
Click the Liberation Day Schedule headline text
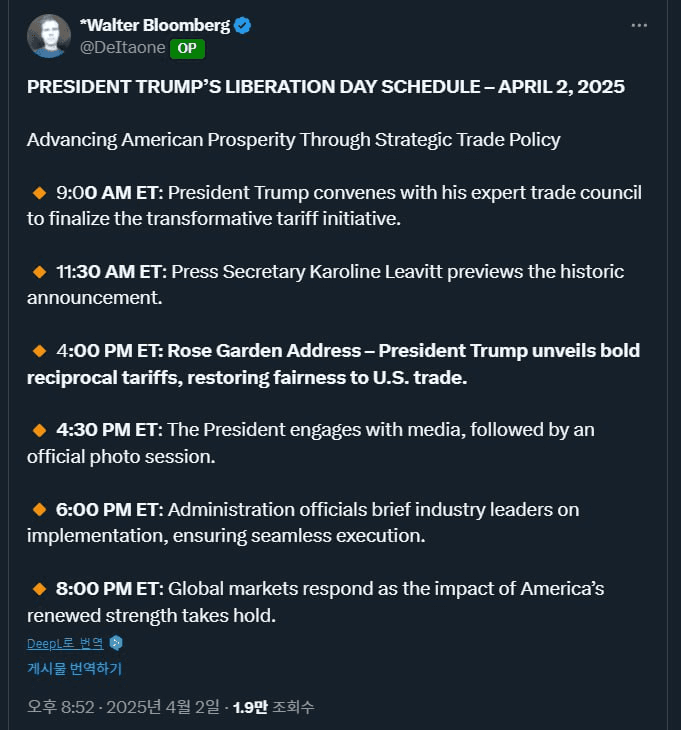[x=326, y=87]
